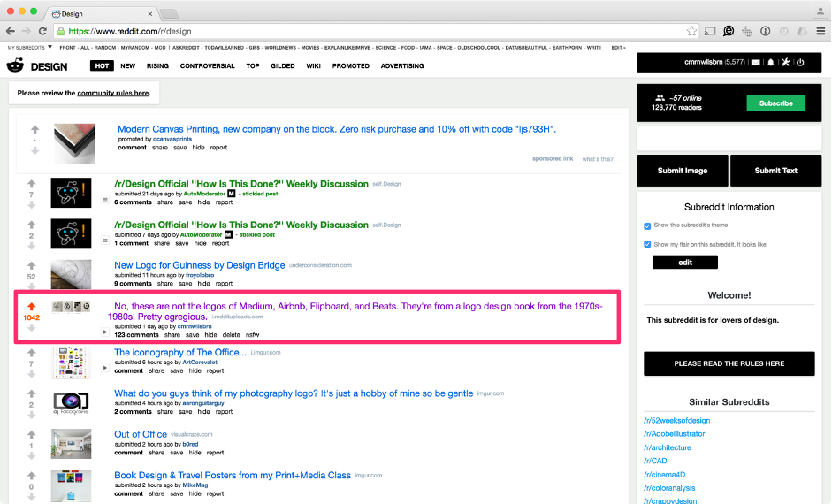Click the green Subscribe button
Screen dimensions: 832x504
coord(775,103)
